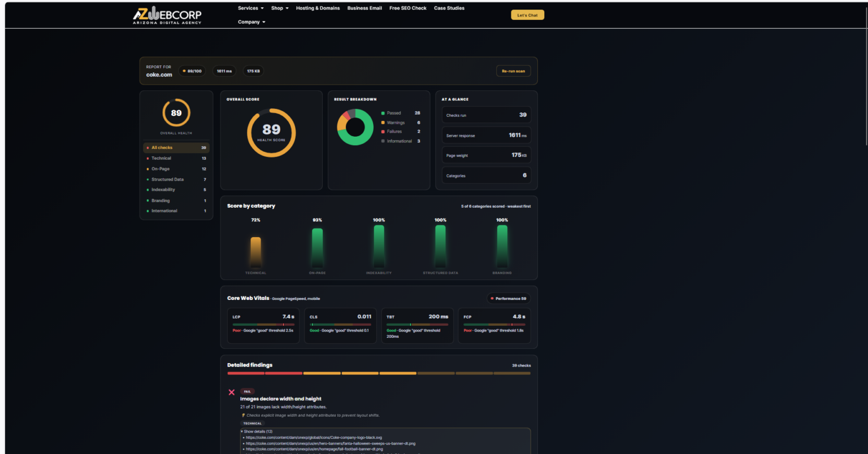Click the AZ WebCorp logo

pyautogui.click(x=167, y=15)
